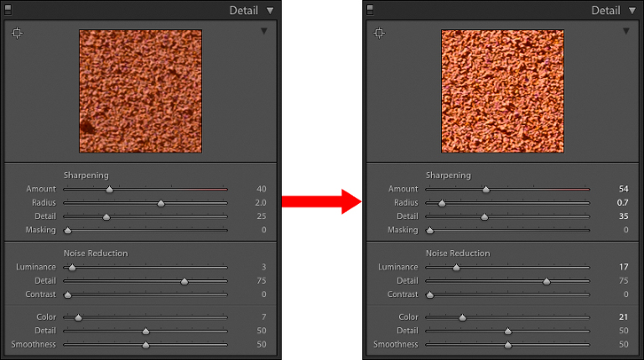Click left Masking slider handle
The width and height of the screenshot is (644, 360).
(68, 231)
